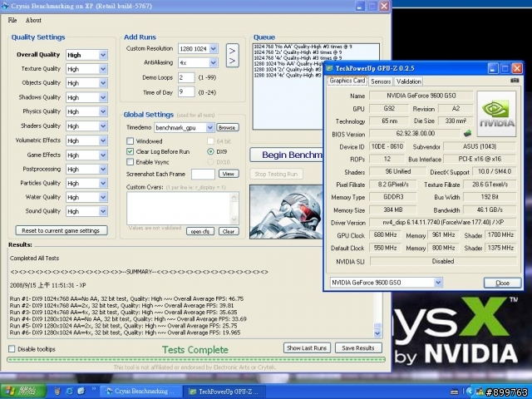Screen dimensions: 532x399
Task: Open the GPU selector dropdown in GPU-Z
Action: (438, 283)
